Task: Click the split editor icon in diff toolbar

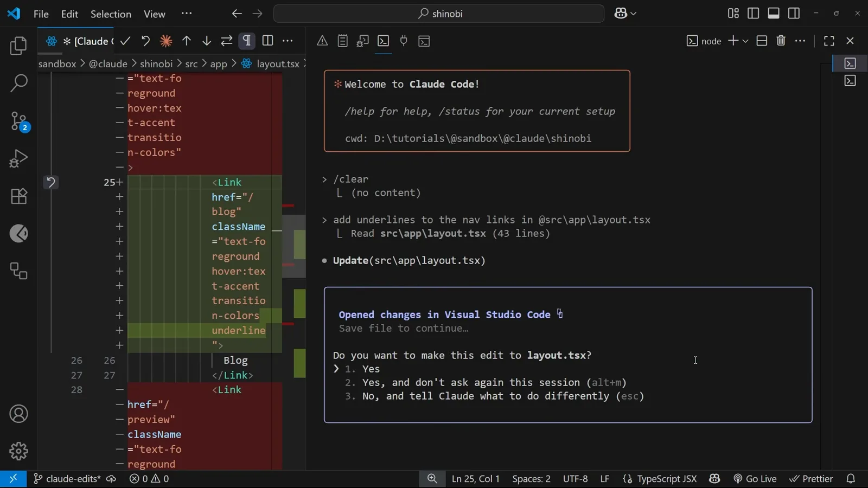Action: 267,41
